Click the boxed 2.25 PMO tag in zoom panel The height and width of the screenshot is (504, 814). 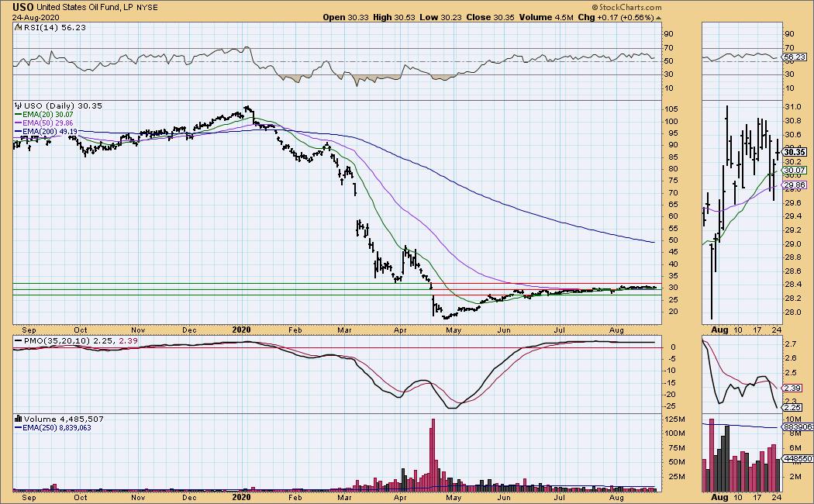(x=792, y=407)
